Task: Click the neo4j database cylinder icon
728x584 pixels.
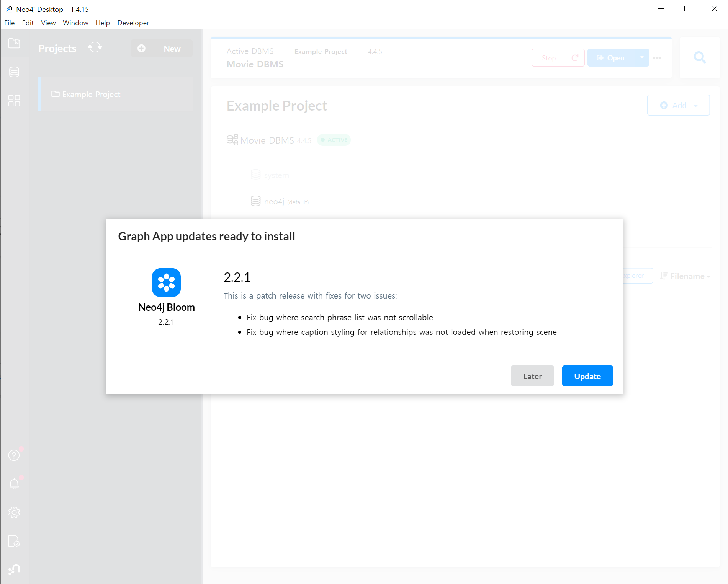Action: pos(255,201)
